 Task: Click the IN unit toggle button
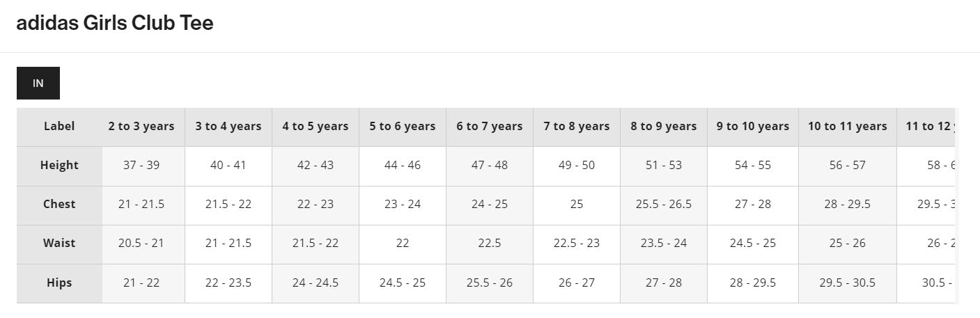pyautogui.click(x=38, y=84)
